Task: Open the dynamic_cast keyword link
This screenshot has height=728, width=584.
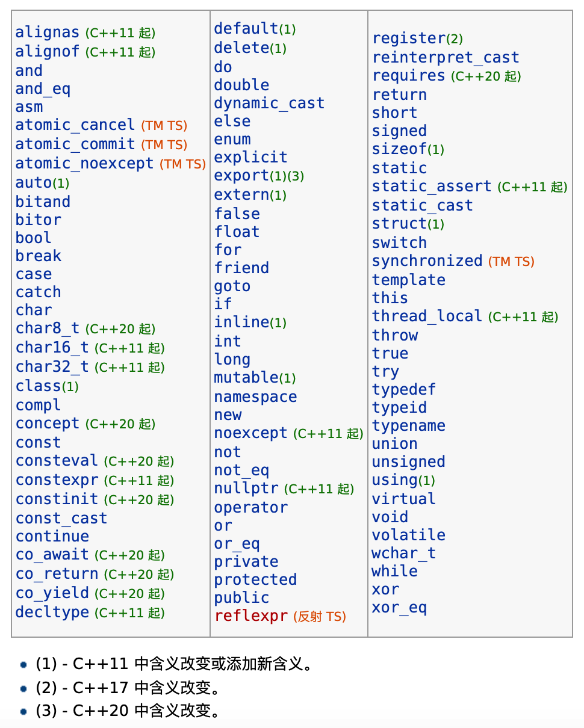Action: tap(269, 103)
